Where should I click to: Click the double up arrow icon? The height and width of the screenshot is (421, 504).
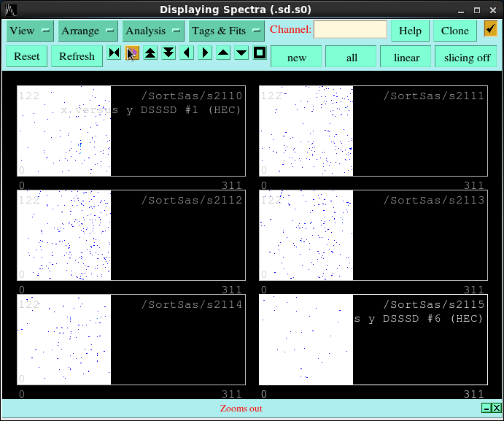click(150, 53)
